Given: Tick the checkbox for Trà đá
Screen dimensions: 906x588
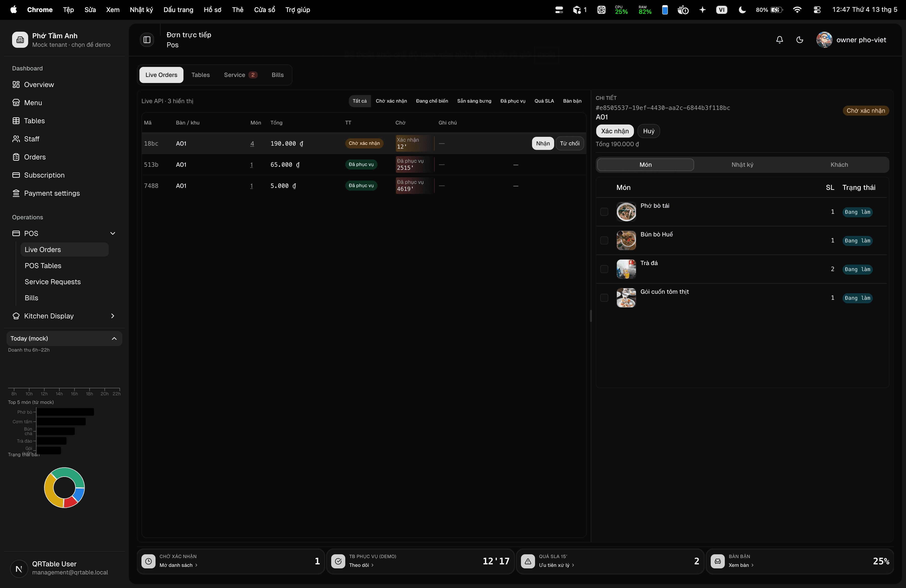Looking at the screenshot, I should [x=604, y=269].
